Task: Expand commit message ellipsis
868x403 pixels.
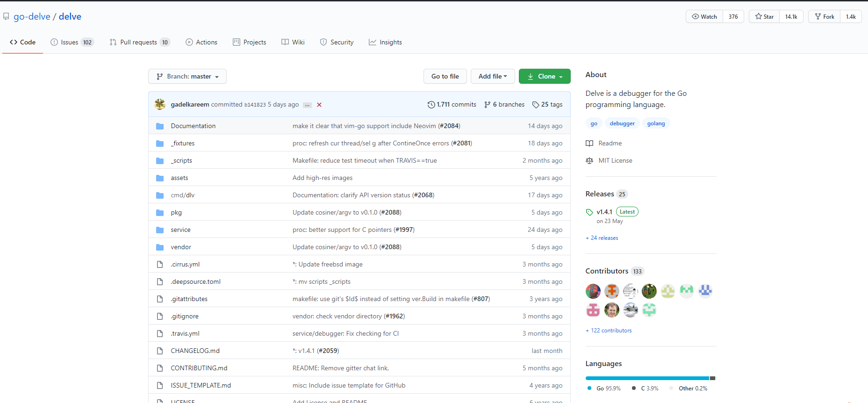Action: pos(307,105)
